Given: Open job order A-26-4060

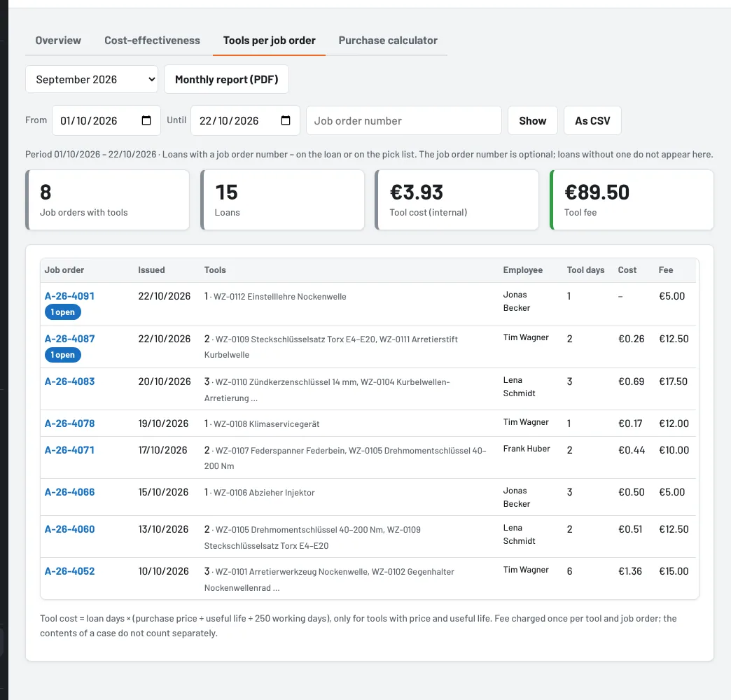Looking at the screenshot, I should pos(69,529).
